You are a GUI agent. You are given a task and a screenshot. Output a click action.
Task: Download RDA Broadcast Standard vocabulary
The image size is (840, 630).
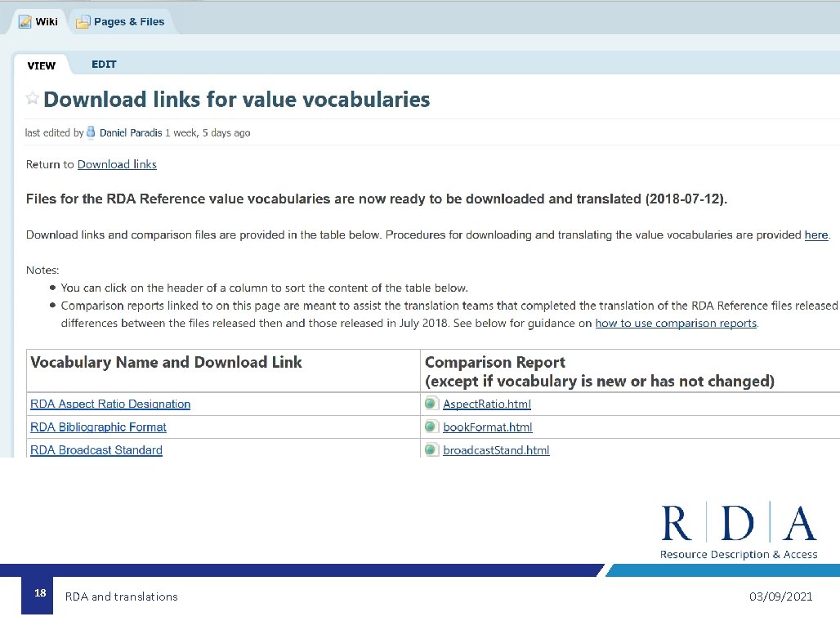point(96,450)
